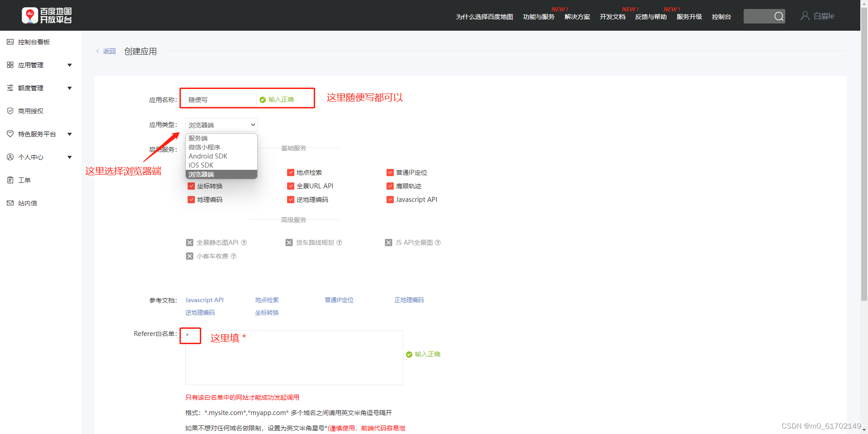This screenshot has width=868, height=434.
Task: Click help icon next to 货车路线规划
Action: [340, 243]
